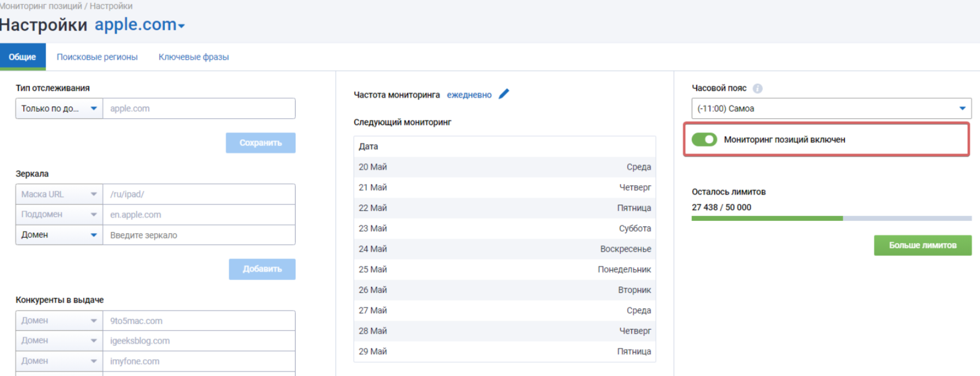
Task: Click the 'Сохранить' button
Action: [x=261, y=143]
